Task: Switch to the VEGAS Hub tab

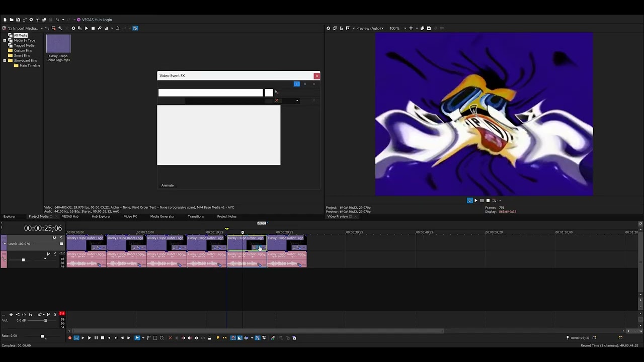Action: coord(70,217)
